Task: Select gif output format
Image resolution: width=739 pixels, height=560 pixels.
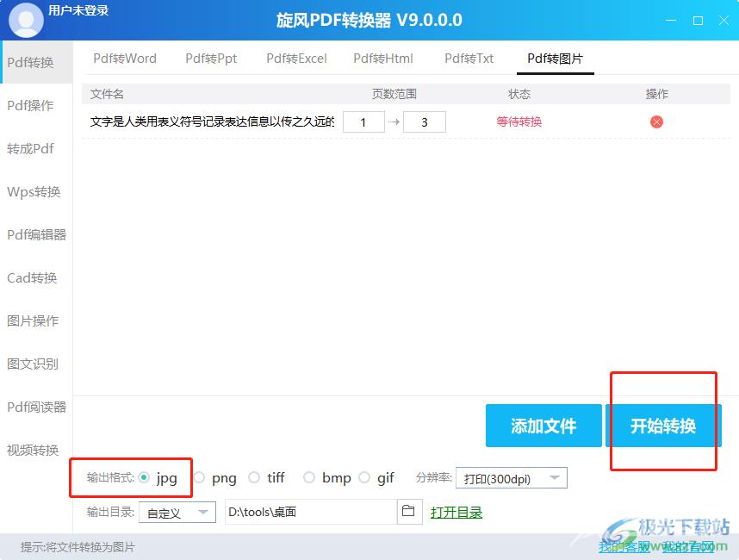Action: [x=364, y=477]
